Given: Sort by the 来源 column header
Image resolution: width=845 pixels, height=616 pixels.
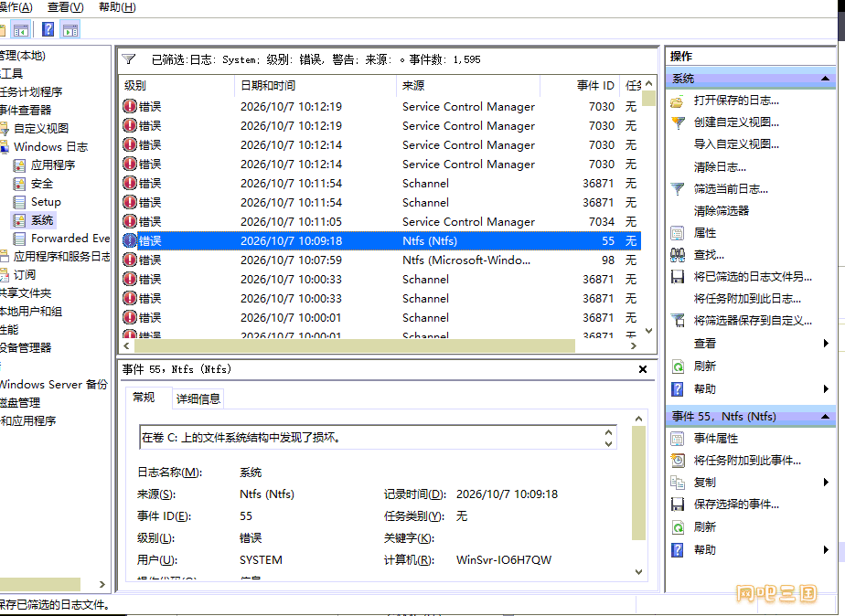Looking at the screenshot, I should point(468,86).
